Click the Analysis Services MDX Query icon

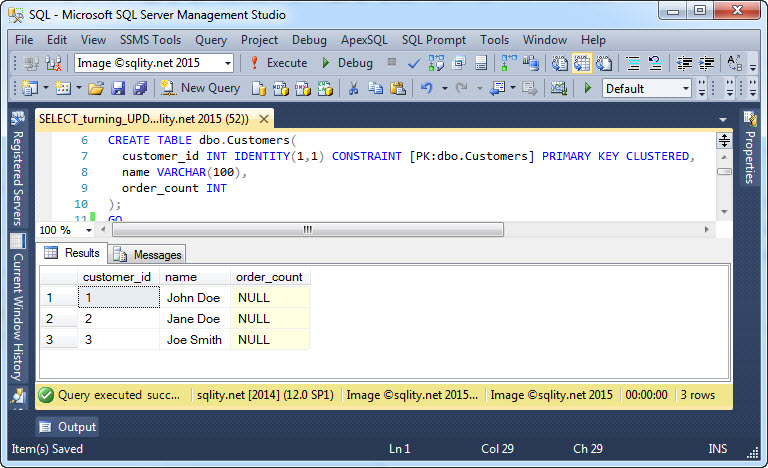[x=281, y=89]
